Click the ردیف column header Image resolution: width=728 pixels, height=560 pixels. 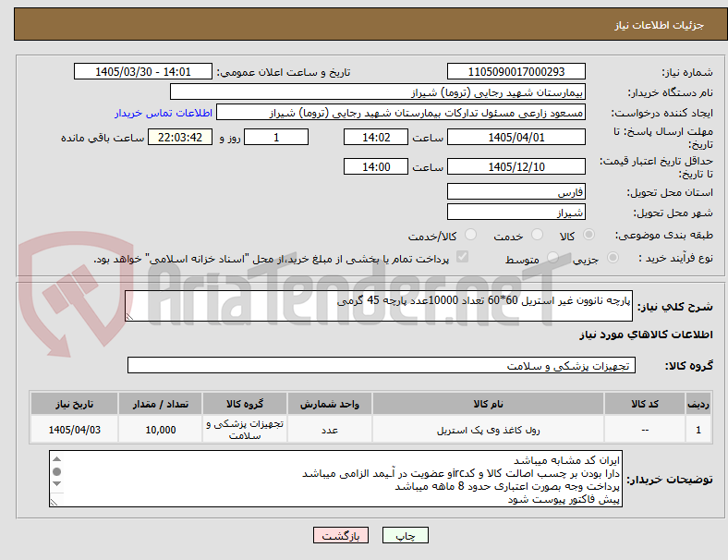tap(698, 404)
